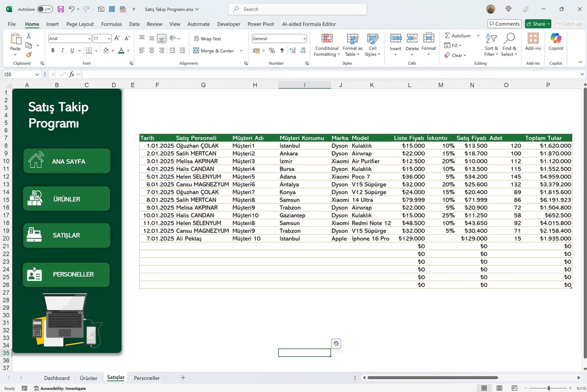The image size is (587, 392).
Task: Click the PERSONELLER navigation button
Action: click(x=66, y=274)
